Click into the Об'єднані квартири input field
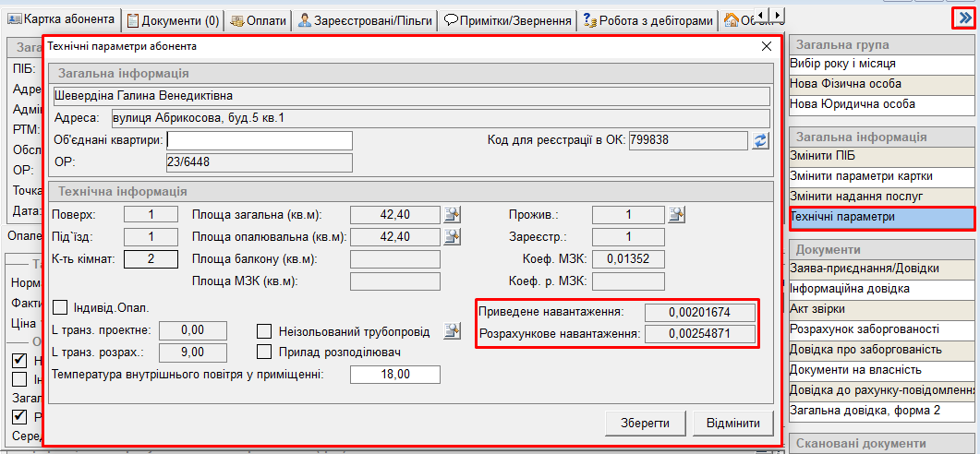The image size is (980, 454). pos(260,140)
